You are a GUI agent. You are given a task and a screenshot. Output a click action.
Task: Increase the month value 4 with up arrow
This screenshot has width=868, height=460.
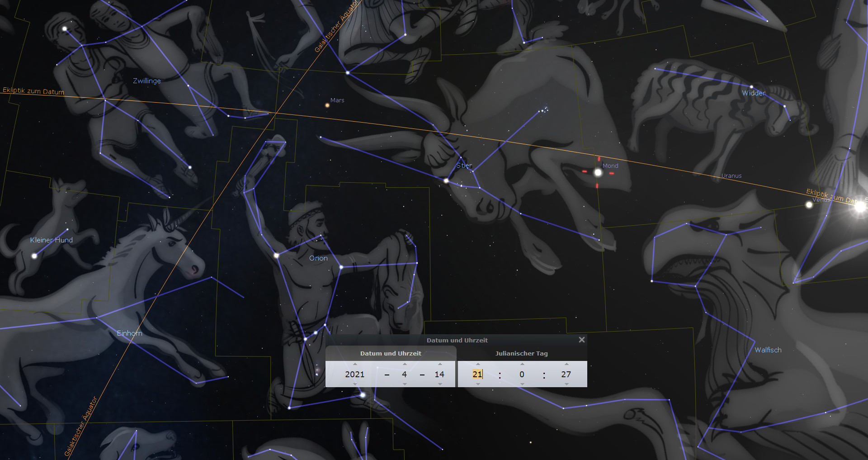click(x=405, y=364)
